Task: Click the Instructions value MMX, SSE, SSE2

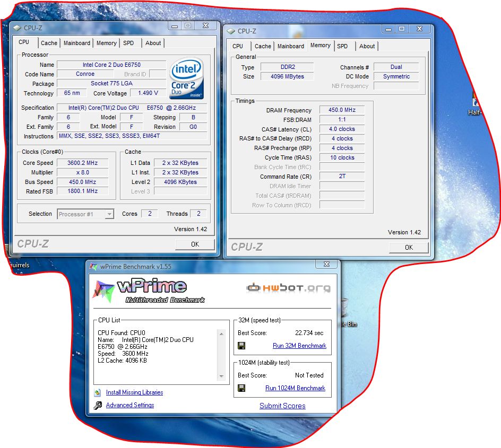Action: click(x=132, y=136)
